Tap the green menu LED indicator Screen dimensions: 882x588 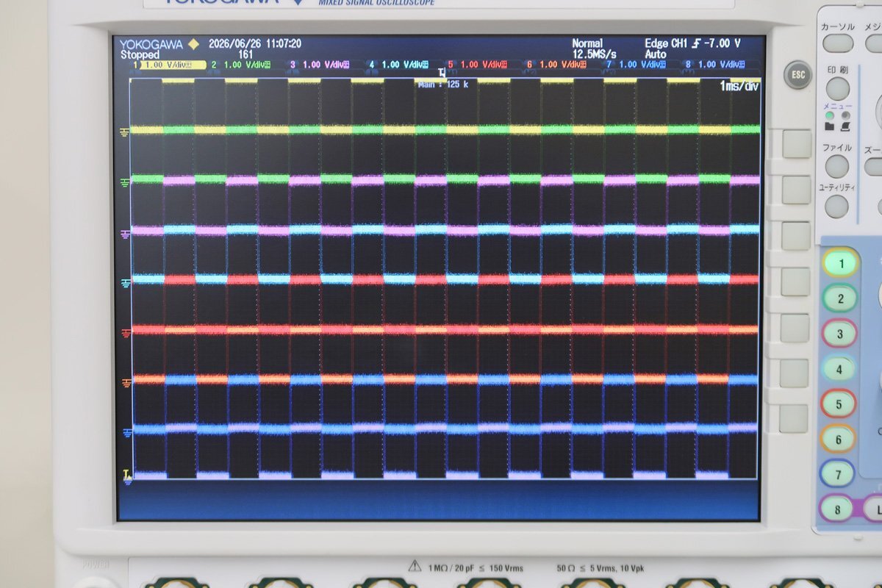tap(830, 115)
